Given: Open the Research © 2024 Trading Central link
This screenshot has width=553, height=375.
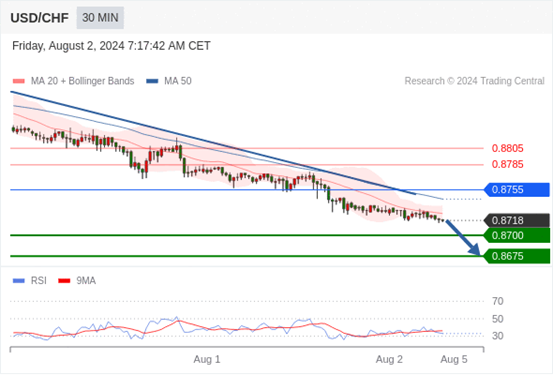Looking at the screenshot, I should click(474, 81).
